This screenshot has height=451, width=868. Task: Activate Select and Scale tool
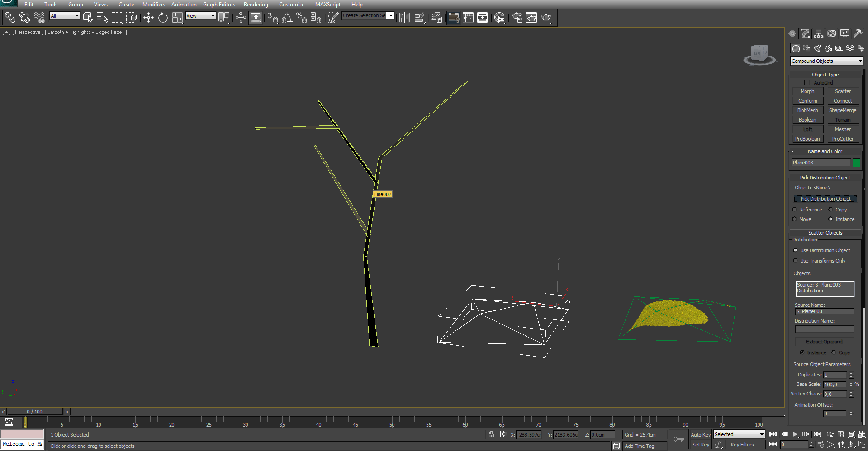click(x=177, y=18)
